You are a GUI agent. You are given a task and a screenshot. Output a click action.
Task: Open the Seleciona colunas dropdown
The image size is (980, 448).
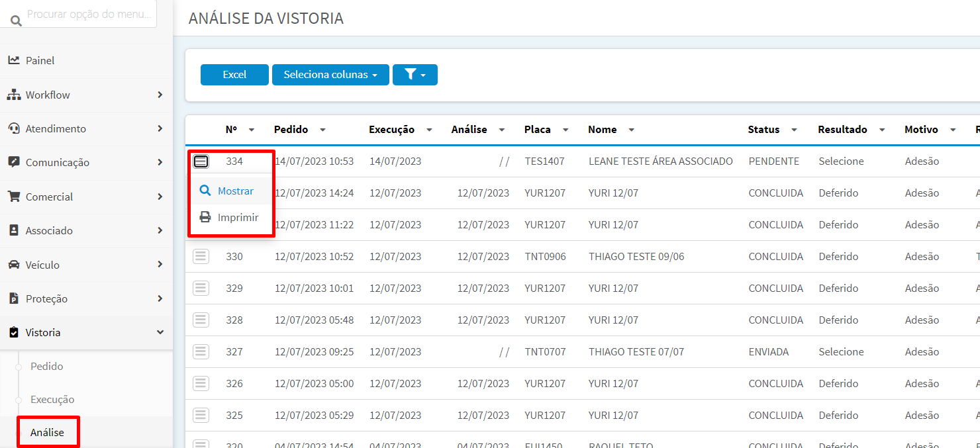tap(330, 75)
